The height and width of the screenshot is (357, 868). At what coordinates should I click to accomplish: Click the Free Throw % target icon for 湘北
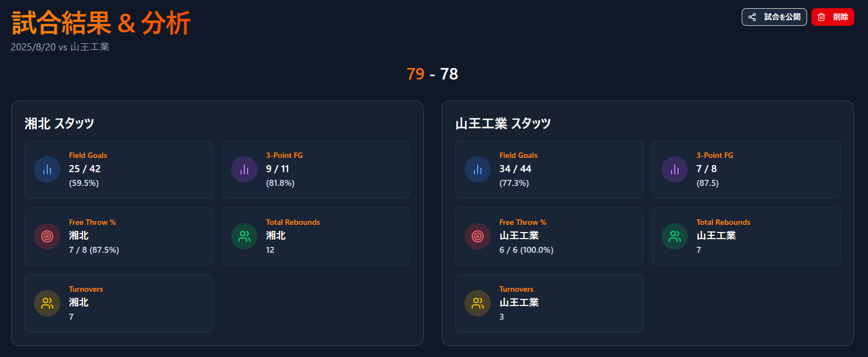pos(47,236)
